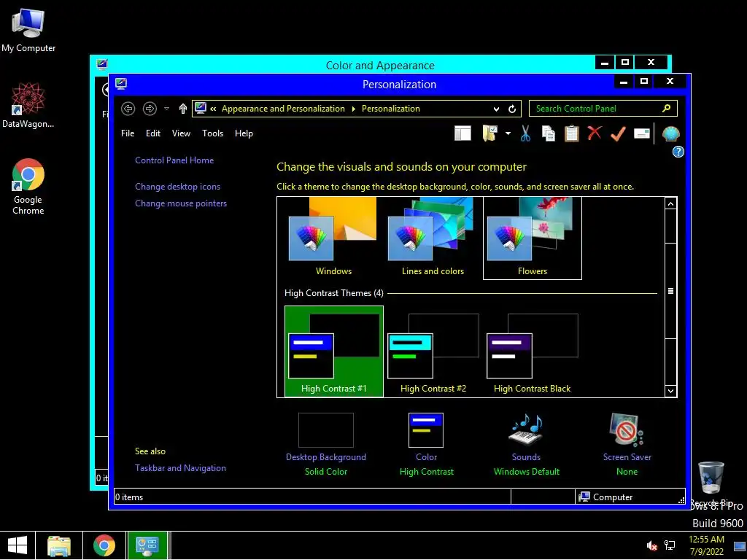The image size is (747, 560).
Task: Expand the address bar history dropdown
Action: pyautogui.click(x=496, y=109)
